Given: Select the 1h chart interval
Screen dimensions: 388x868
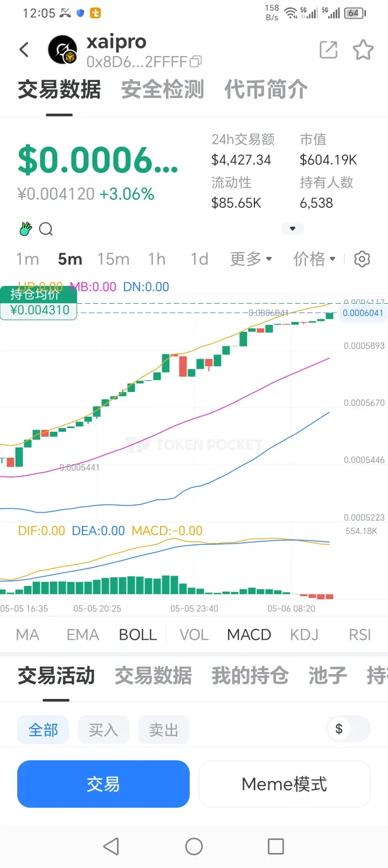Looking at the screenshot, I should tap(157, 259).
